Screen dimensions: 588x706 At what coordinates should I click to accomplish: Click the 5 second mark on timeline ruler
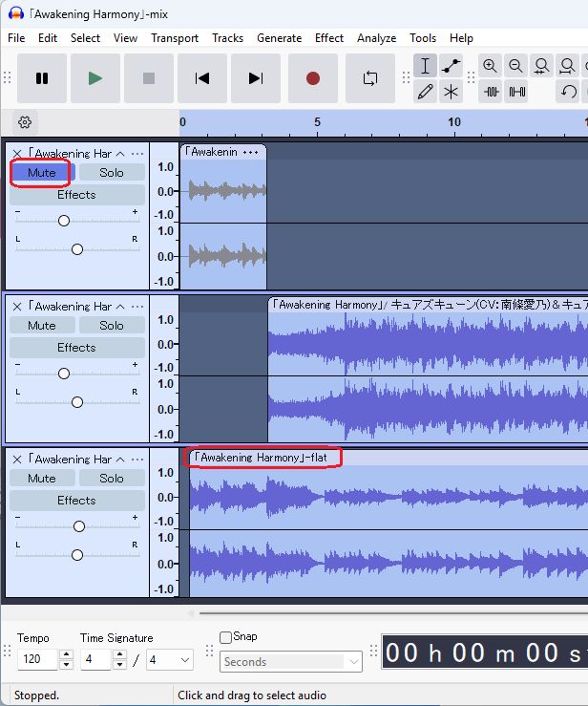(x=317, y=122)
